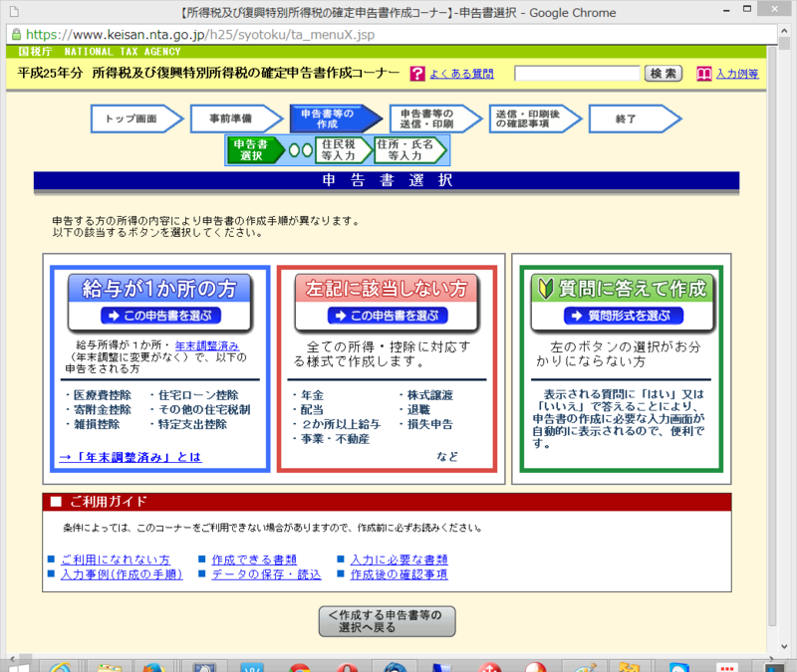Open the file folder from the taskbar
The image size is (797, 672).
tap(109, 666)
